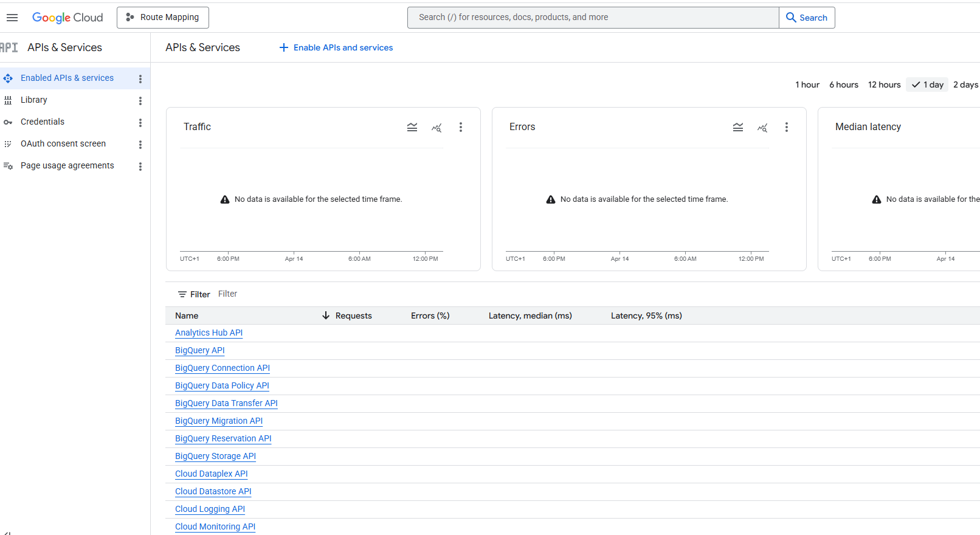Open the BigQuery Data Transfer API link
The image size is (980, 535).
tap(226, 403)
